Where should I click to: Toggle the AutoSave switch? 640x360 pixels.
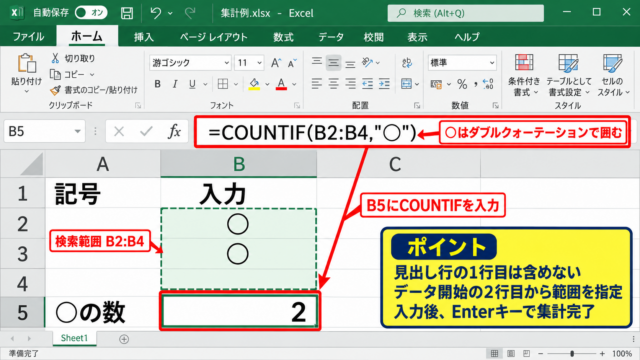point(91,13)
